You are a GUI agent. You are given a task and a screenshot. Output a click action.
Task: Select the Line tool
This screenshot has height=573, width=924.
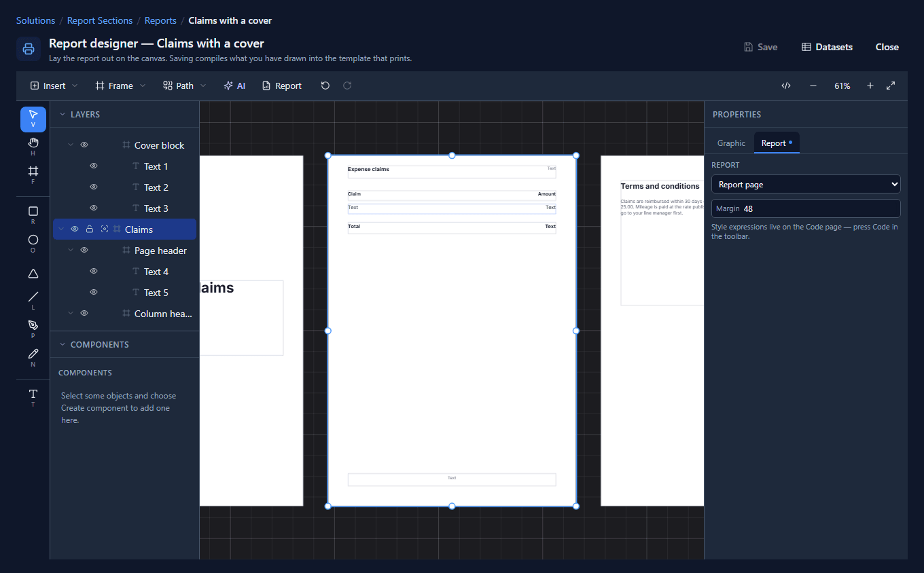click(x=33, y=301)
